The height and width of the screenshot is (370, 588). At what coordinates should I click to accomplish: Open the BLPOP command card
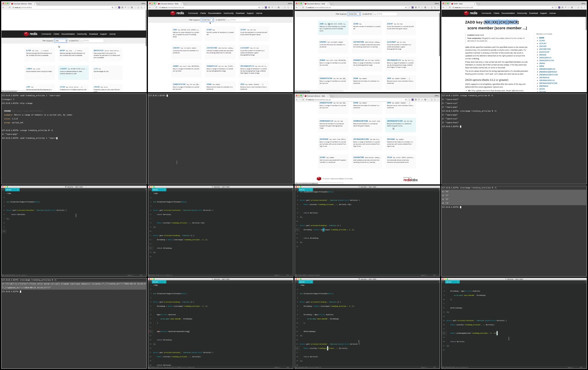tap(40, 54)
